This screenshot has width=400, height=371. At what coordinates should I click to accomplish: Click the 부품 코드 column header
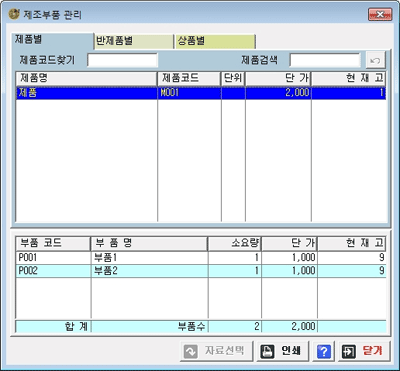53,244
